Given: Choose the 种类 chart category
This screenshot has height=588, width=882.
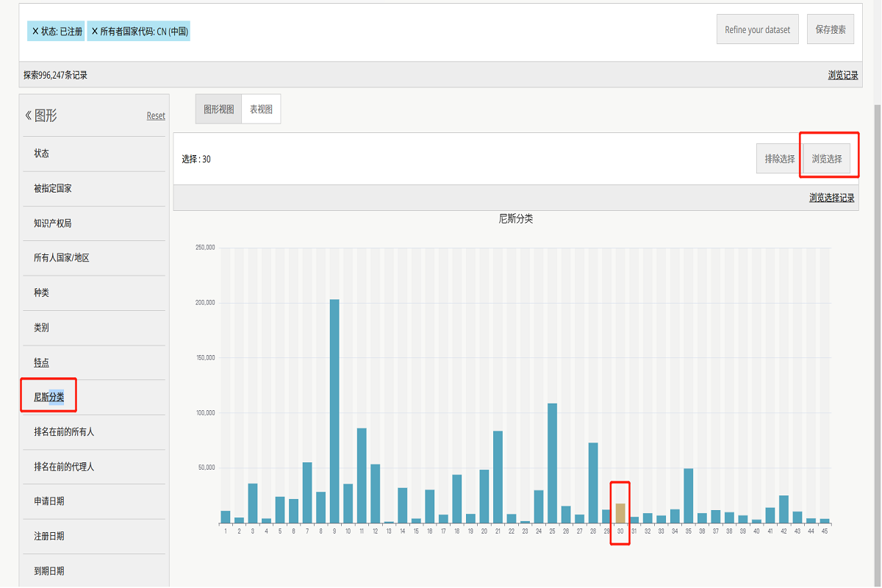Looking at the screenshot, I should point(94,293).
